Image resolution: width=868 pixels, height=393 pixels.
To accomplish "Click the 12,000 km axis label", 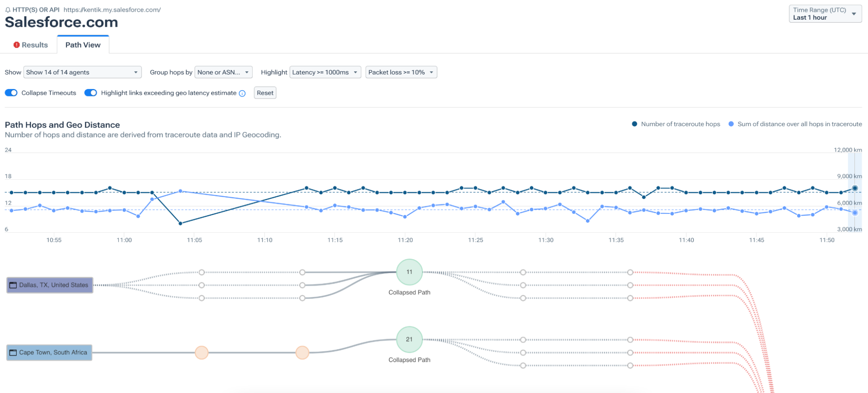I will click(848, 150).
